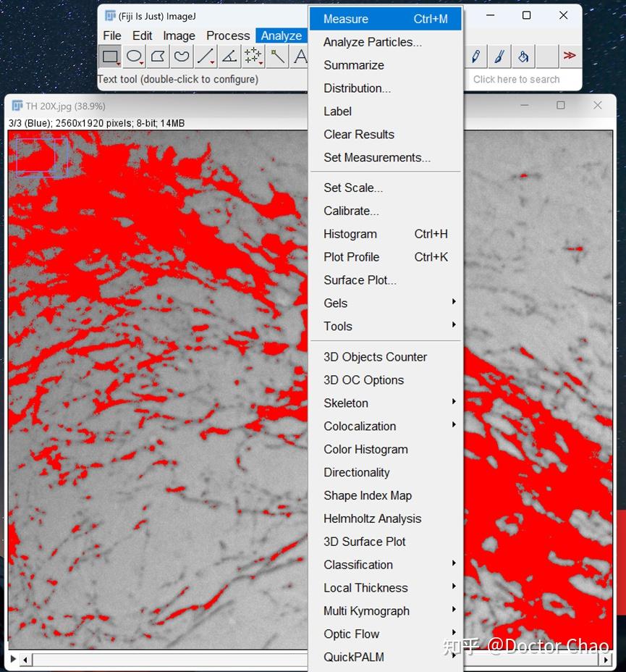This screenshot has width=626, height=672.
Task: Open the Process menu
Action: coord(228,35)
